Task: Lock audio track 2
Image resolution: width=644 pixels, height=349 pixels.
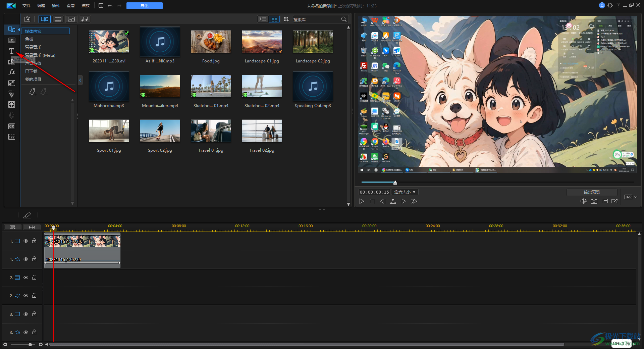Action: (34, 296)
